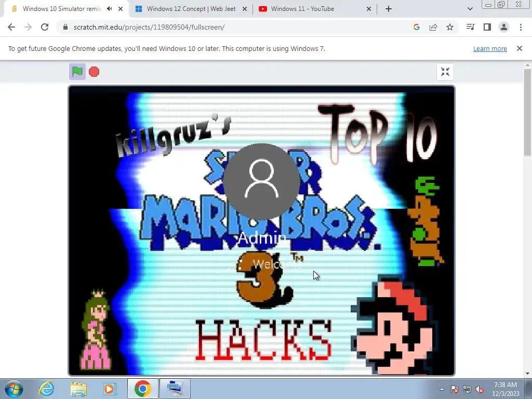Click the page vertical scrollbar thumb
532x399 pixels.
tap(528, 112)
